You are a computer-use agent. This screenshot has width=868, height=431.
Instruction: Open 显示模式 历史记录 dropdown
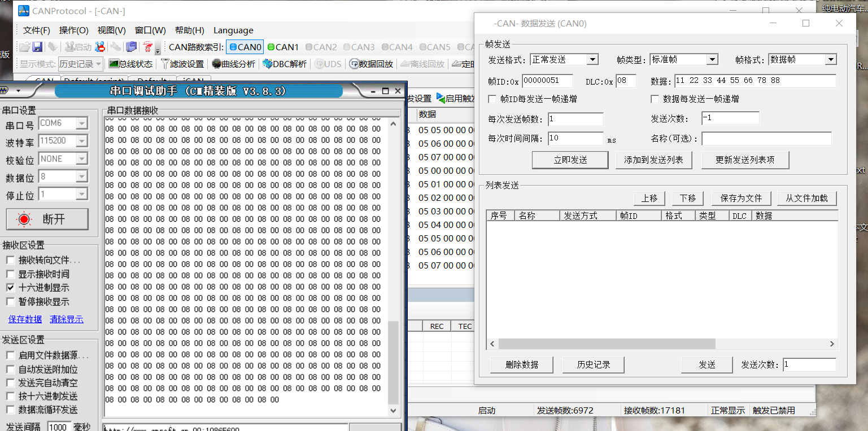[x=81, y=64]
